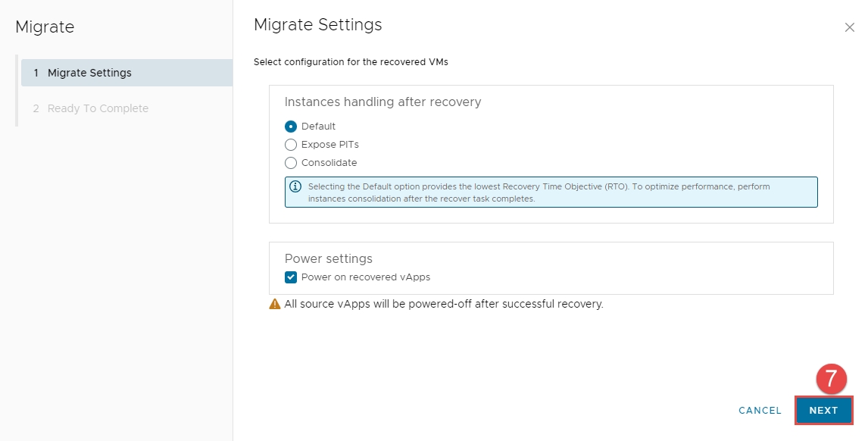Click the Migrate Settings page heading

(x=317, y=24)
